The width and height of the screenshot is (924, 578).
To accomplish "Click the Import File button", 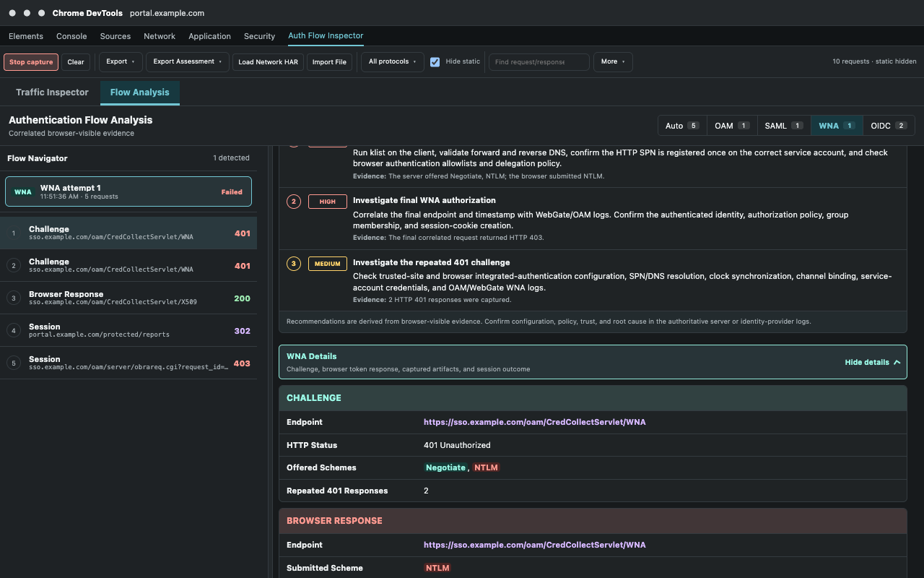I will click(x=329, y=62).
